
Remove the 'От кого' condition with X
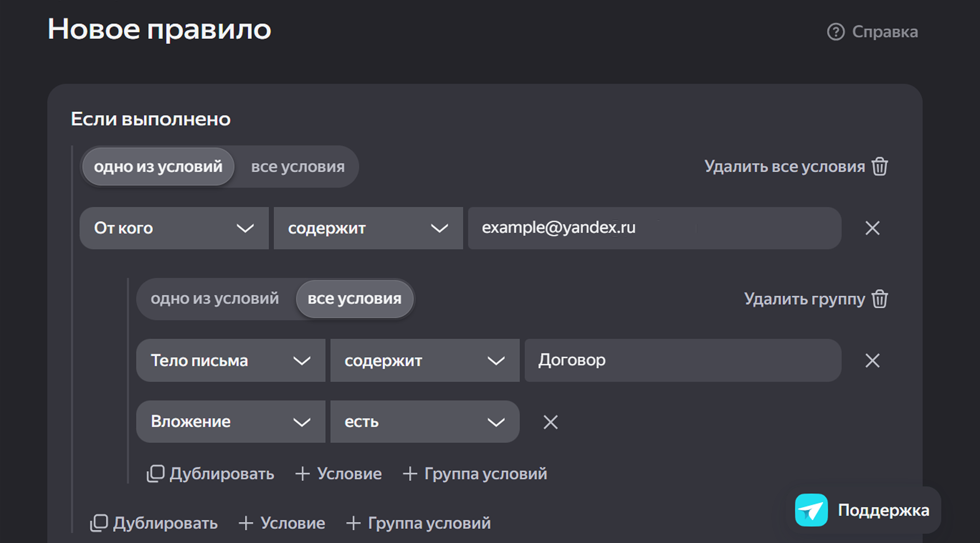point(872,228)
